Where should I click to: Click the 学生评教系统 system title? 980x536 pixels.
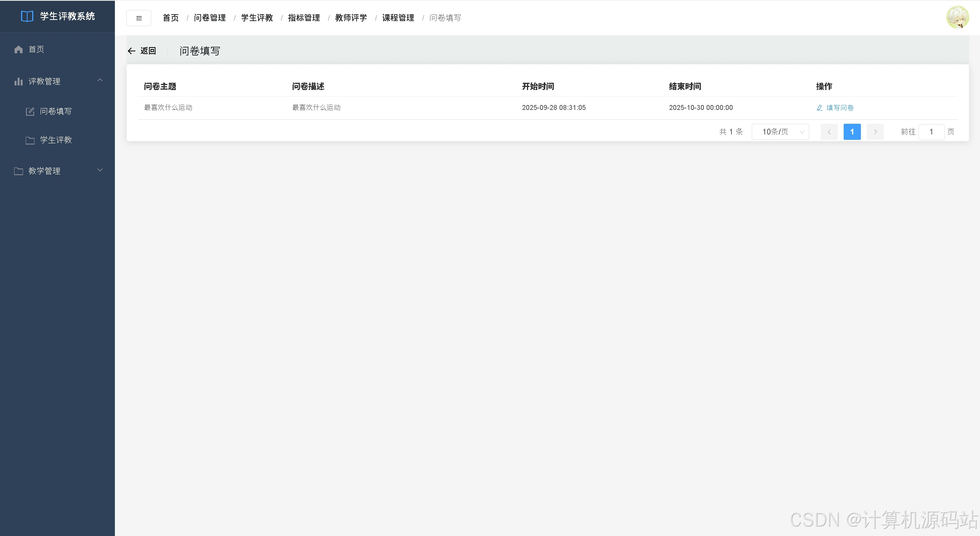(x=68, y=16)
